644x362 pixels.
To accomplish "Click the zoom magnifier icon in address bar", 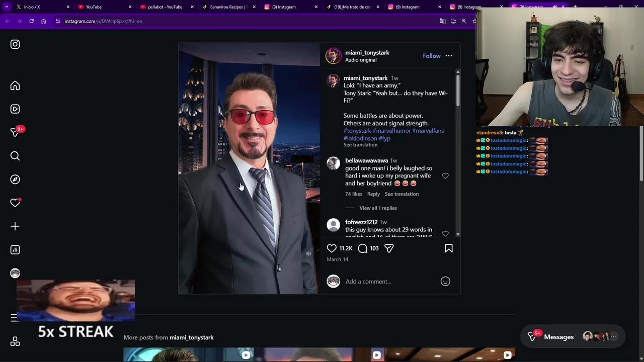I will click(x=464, y=21).
